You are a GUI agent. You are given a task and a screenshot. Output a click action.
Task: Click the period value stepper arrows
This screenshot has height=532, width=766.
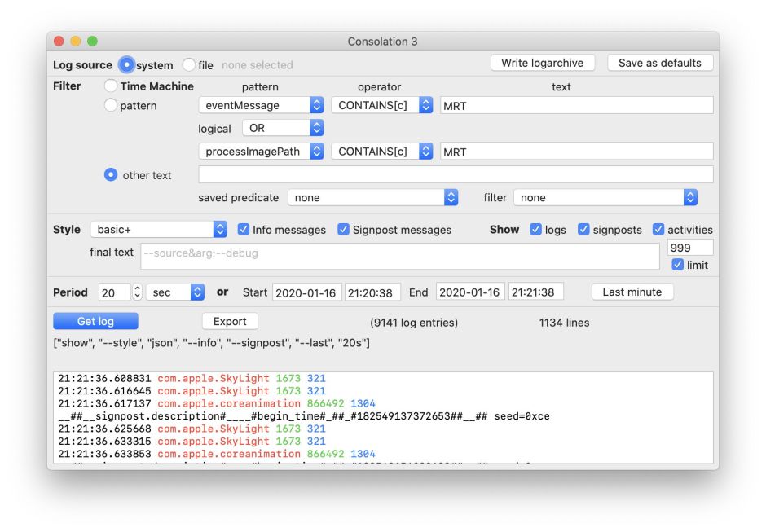[x=137, y=292]
